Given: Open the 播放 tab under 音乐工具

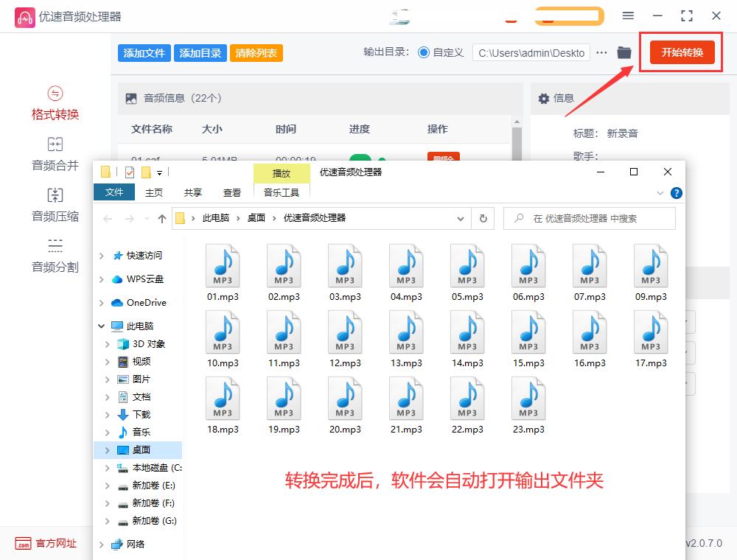Looking at the screenshot, I should coord(282,174).
